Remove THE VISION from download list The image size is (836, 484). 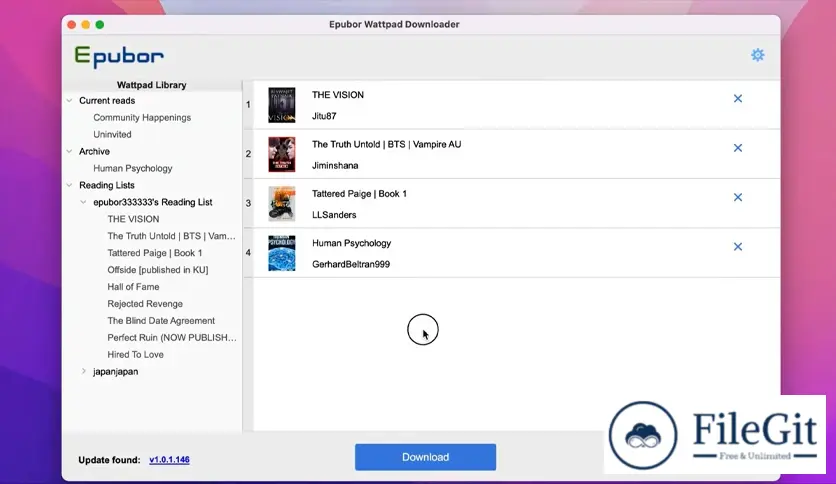tap(737, 99)
